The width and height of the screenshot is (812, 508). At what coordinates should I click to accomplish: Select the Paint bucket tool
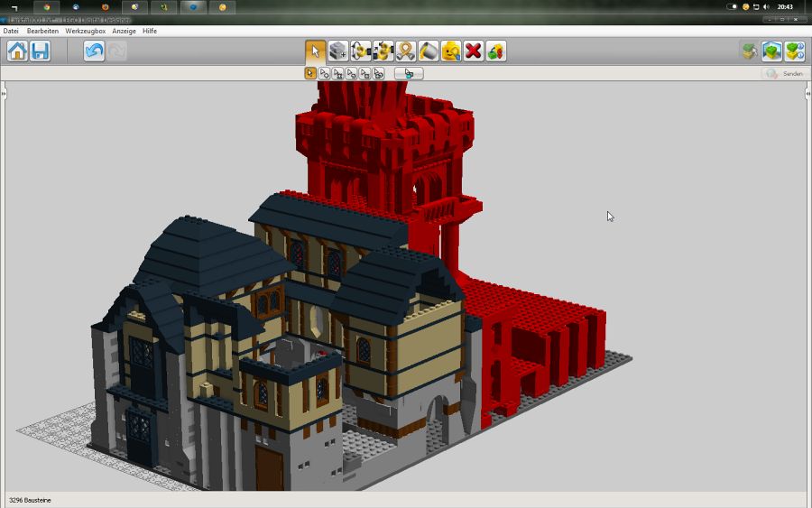(429, 51)
